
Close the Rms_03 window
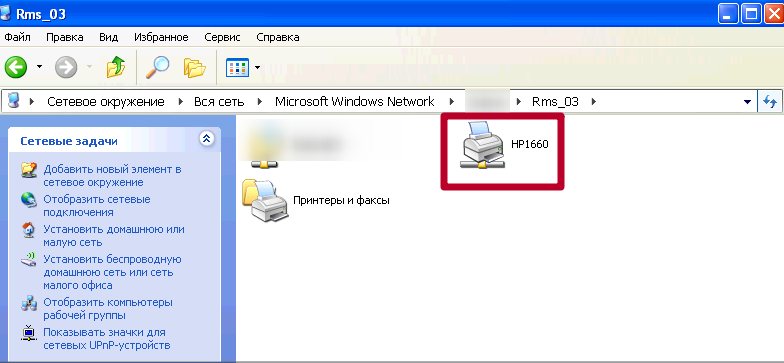click(774, 14)
